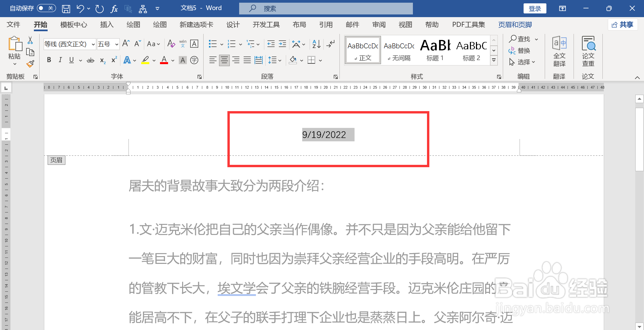Open shading color dropdown arrow
The width and height of the screenshot is (644, 330).
[x=301, y=60]
